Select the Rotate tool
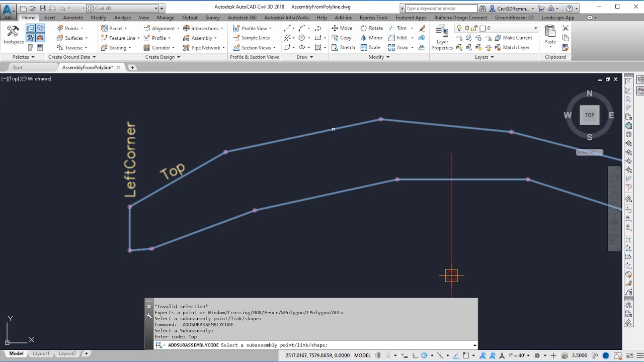644x362 pixels. 371,28
